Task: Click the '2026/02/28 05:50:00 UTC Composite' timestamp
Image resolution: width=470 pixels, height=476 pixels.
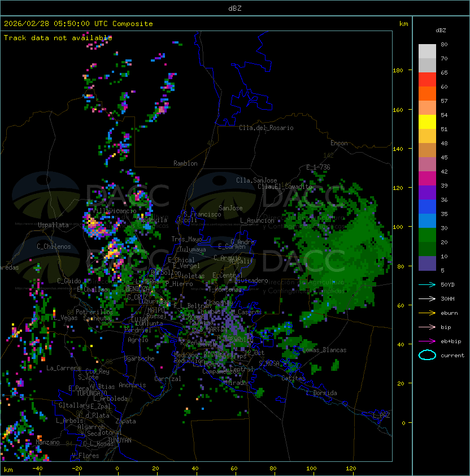Action: (79, 24)
